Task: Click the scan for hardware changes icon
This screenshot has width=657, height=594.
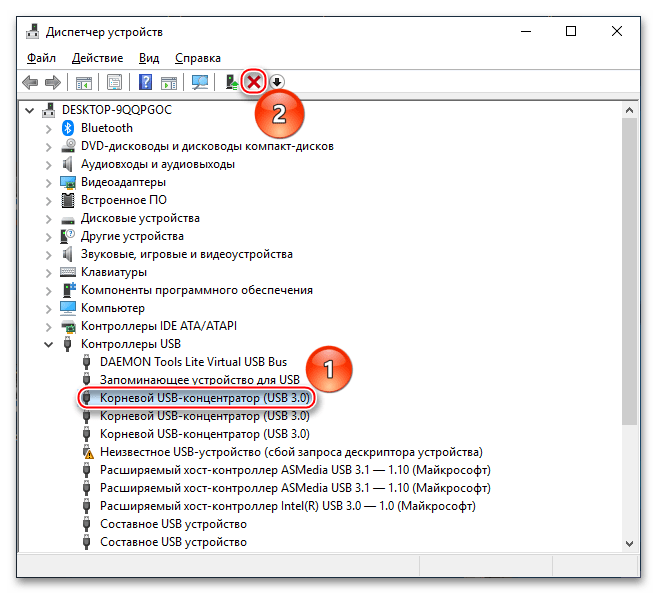Action: 201,82
